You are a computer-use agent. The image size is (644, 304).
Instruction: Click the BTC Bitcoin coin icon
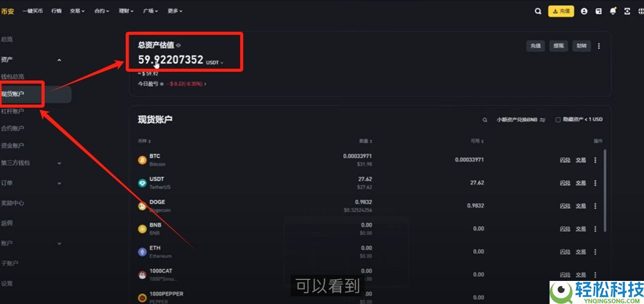[x=142, y=160]
